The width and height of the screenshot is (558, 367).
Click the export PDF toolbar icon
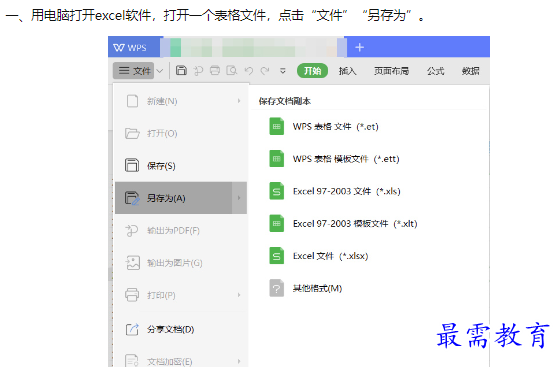click(198, 71)
